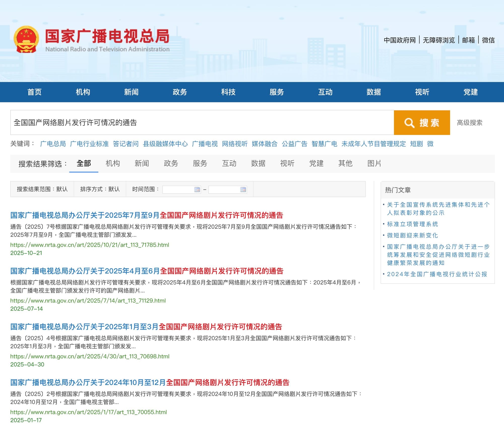This screenshot has height=427, width=504.
Task: Select the 图片 filter tab
Action: point(374,163)
